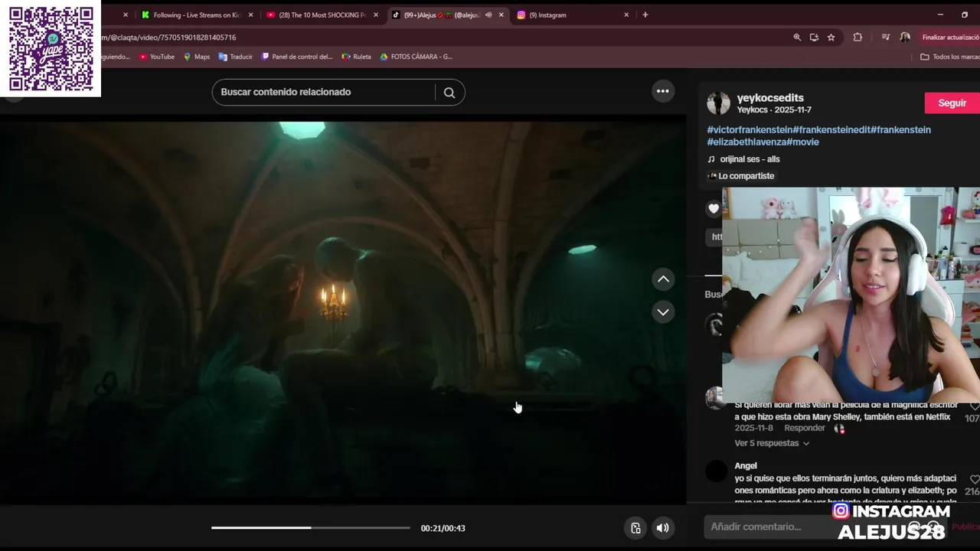Go to previous video with up chevron
The width and height of the screenshot is (980, 551).
(663, 279)
